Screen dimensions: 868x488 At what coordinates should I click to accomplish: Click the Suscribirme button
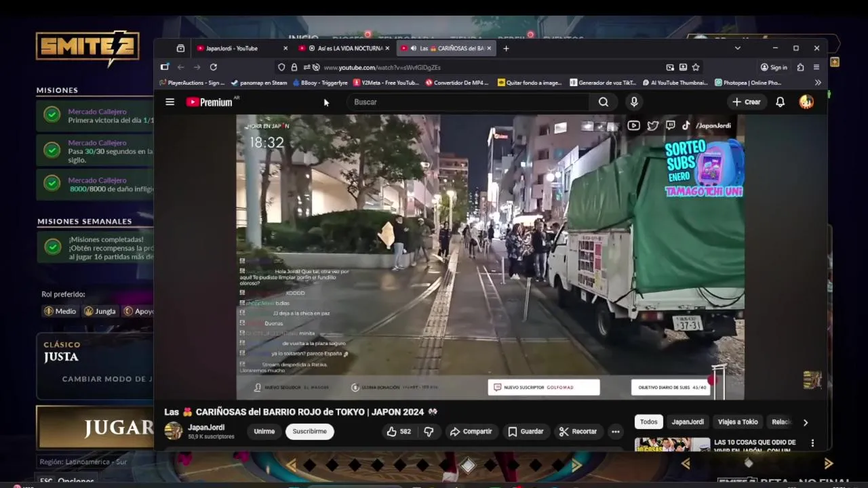[x=310, y=431]
